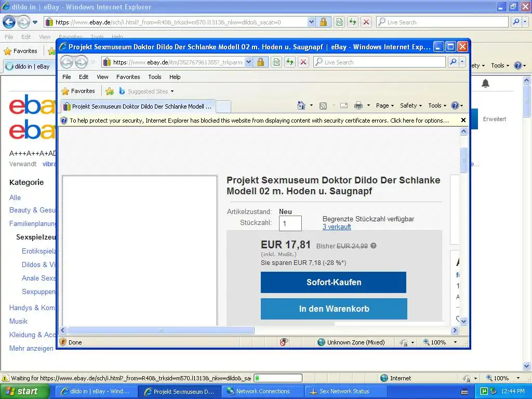Stop loading the background eBay search window
This screenshot has width=532, height=399.
tap(366, 22)
